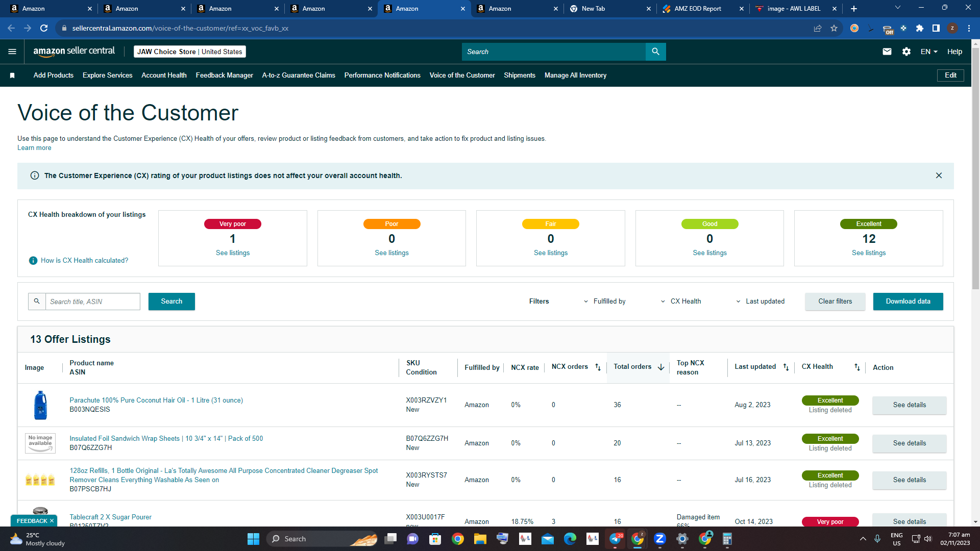Click the Clear filters button
The width and height of the screenshot is (980, 551).
[x=835, y=302]
